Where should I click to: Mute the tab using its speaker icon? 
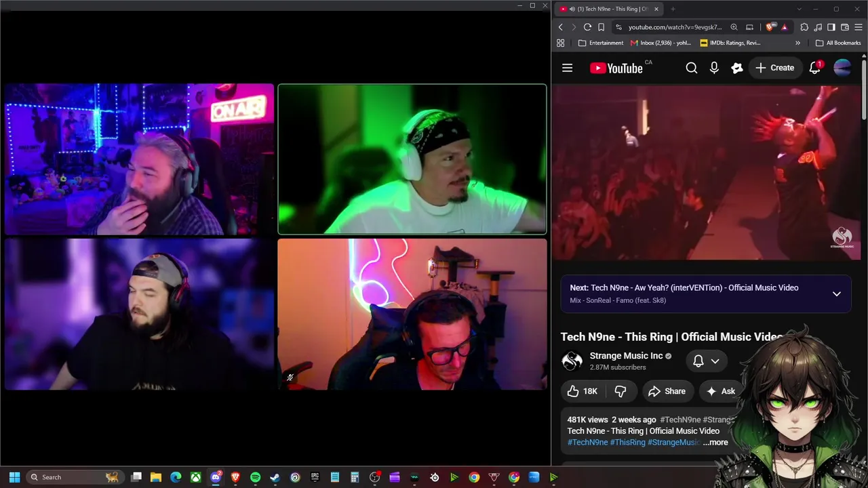pos(572,9)
